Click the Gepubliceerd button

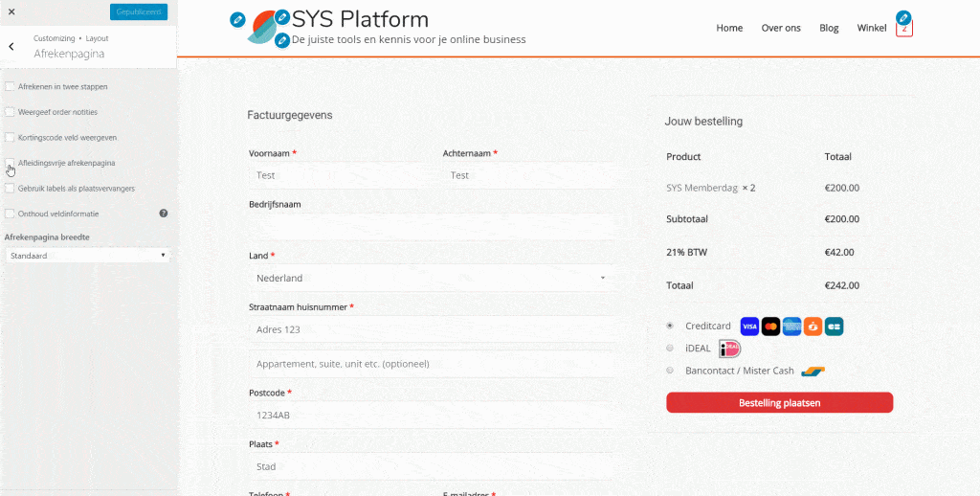click(x=139, y=11)
